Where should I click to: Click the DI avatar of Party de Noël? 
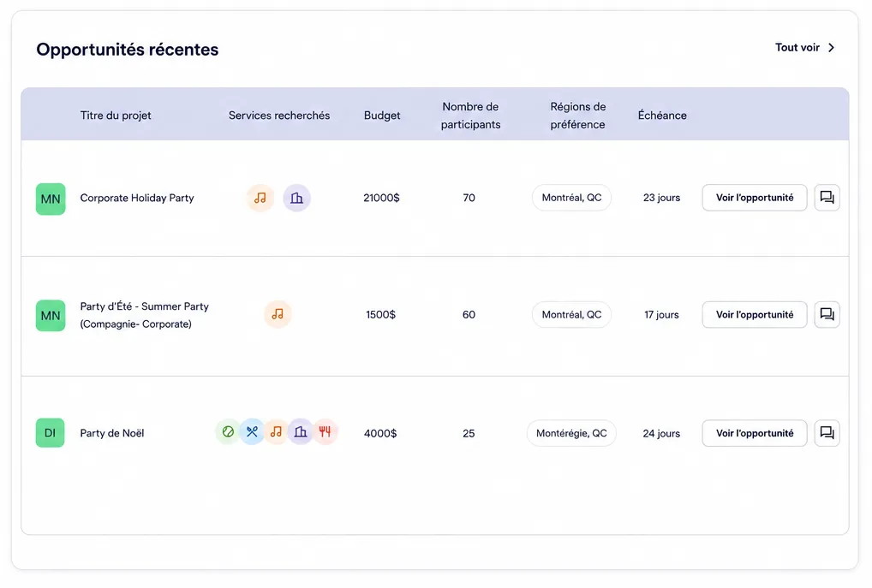[x=50, y=432]
